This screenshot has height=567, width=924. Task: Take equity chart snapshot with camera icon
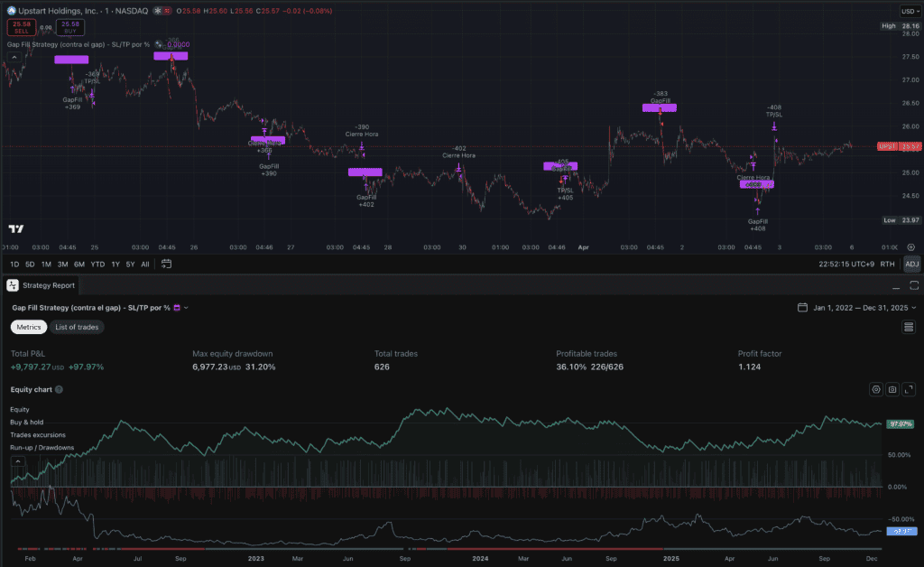pos(892,390)
